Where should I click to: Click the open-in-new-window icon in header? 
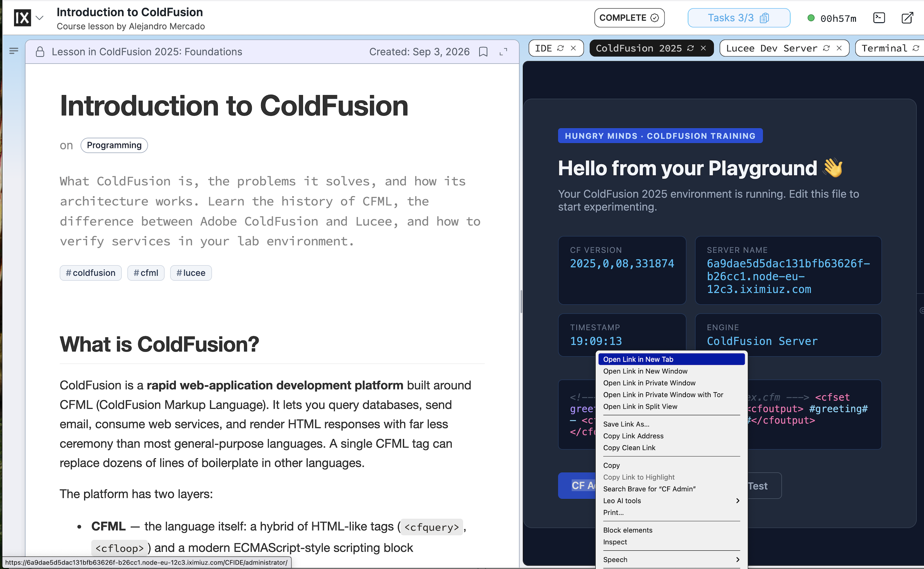point(907,18)
